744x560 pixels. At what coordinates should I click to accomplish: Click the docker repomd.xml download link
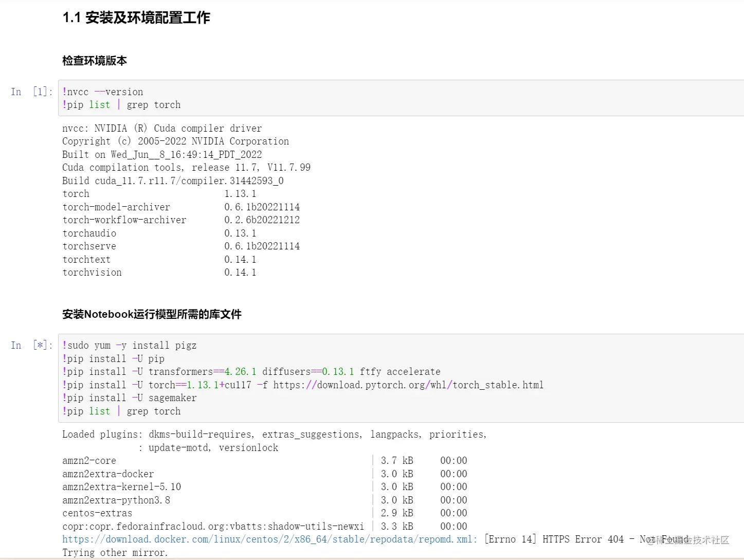pyautogui.click(x=269, y=539)
